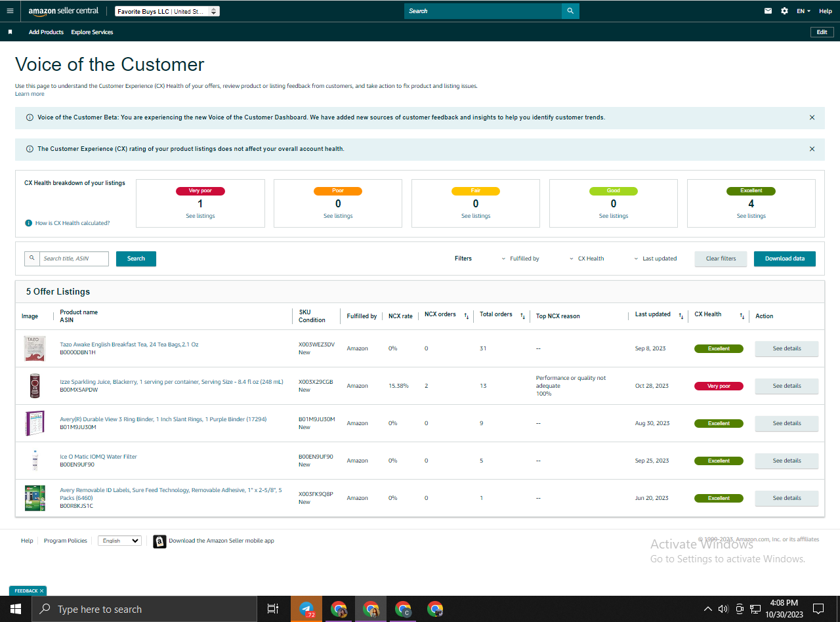Click the bookmark icon left of Add Products
The width and height of the screenshot is (840, 622).
click(x=10, y=32)
